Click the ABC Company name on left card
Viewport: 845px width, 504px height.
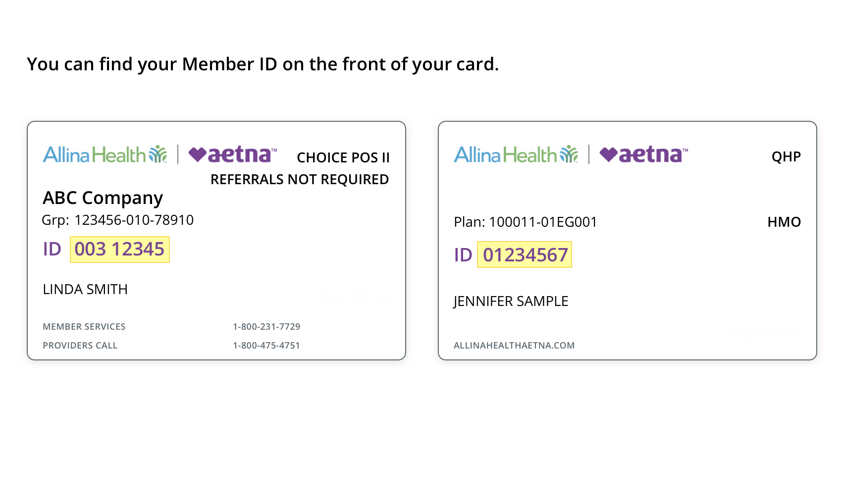(103, 198)
